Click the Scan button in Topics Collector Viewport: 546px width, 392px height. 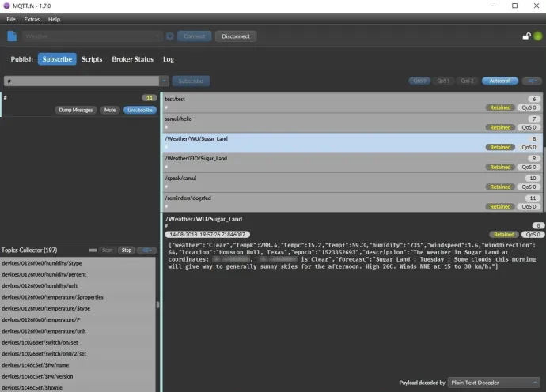[108, 250]
